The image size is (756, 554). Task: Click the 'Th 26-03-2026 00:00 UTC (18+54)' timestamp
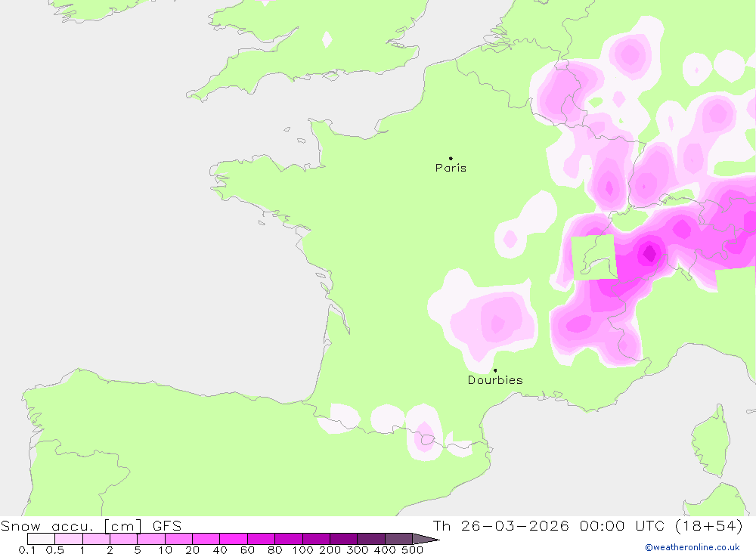pyautogui.click(x=587, y=525)
